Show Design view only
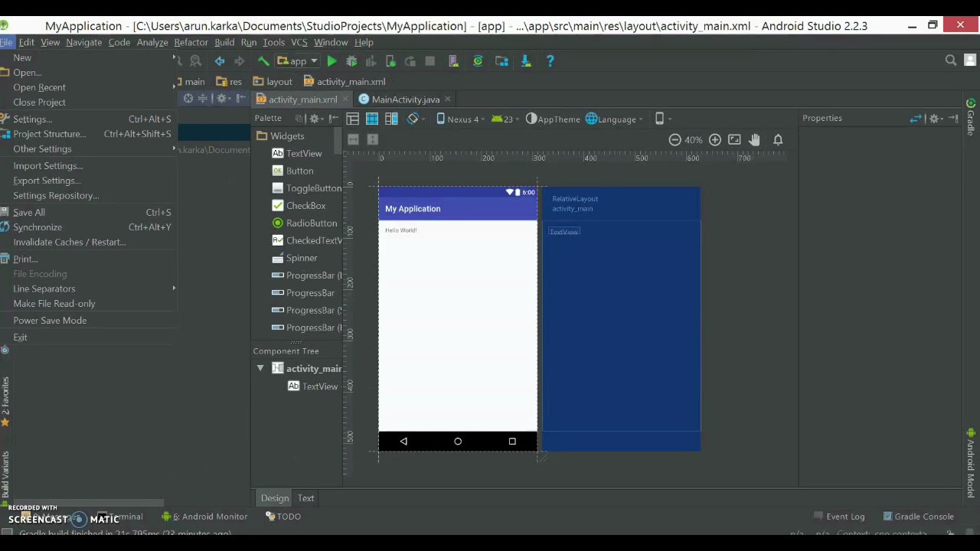The width and height of the screenshot is (980, 551). (x=352, y=119)
